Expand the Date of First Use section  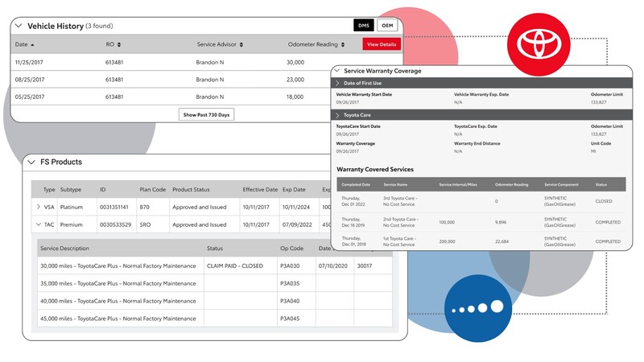pos(337,83)
